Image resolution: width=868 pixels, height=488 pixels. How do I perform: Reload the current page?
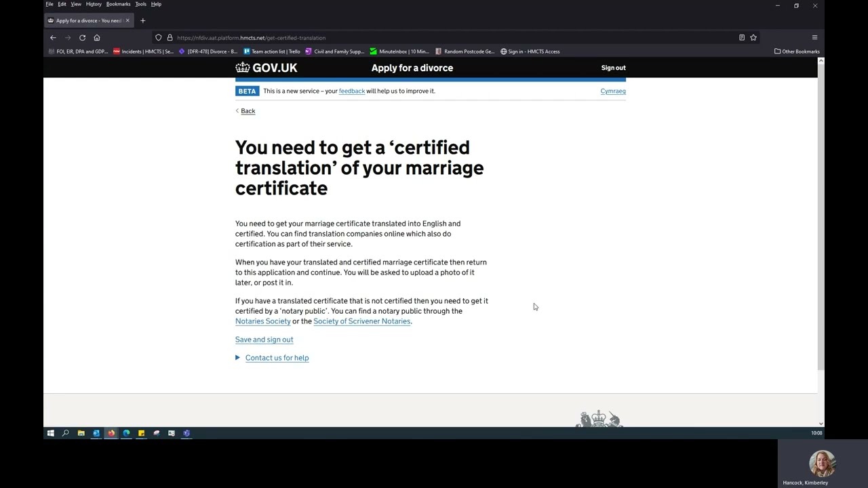82,38
